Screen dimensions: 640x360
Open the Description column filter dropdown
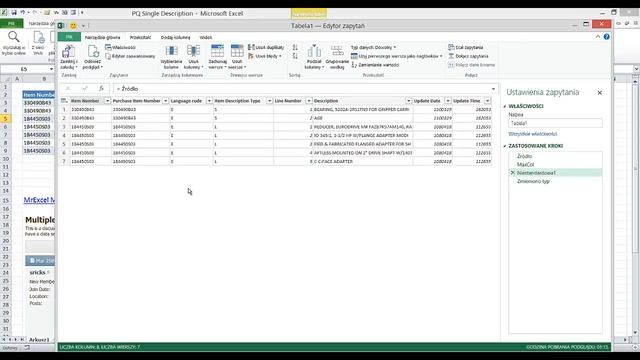(408, 100)
